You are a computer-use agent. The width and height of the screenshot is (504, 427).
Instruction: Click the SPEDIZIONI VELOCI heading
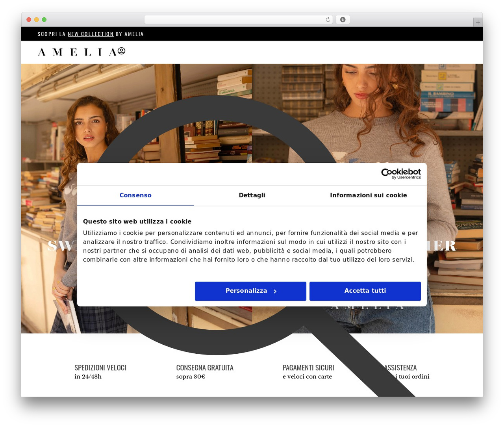pyautogui.click(x=100, y=368)
